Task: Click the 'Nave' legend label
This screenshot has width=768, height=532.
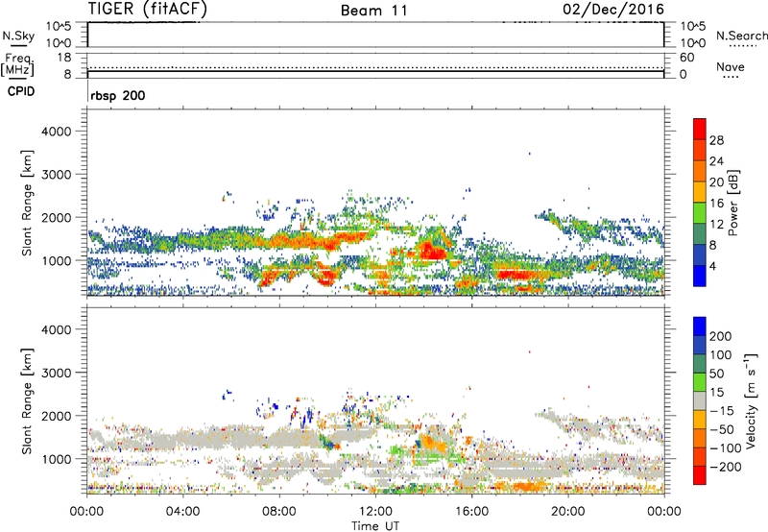Action: 731,66
